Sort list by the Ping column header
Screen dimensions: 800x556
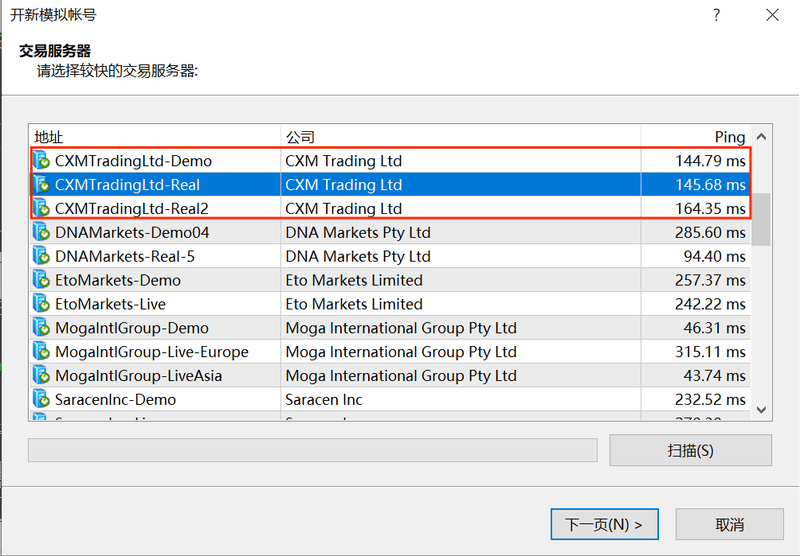tap(695, 137)
